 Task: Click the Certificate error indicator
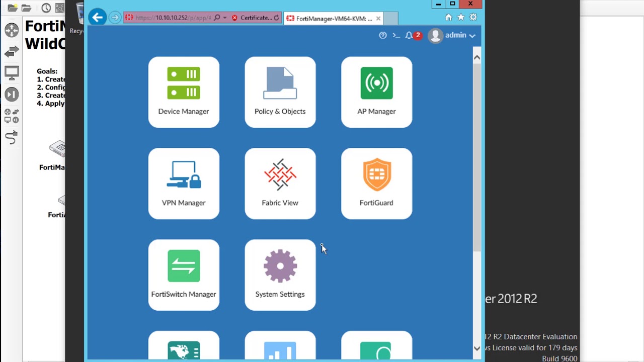[x=252, y=18]
